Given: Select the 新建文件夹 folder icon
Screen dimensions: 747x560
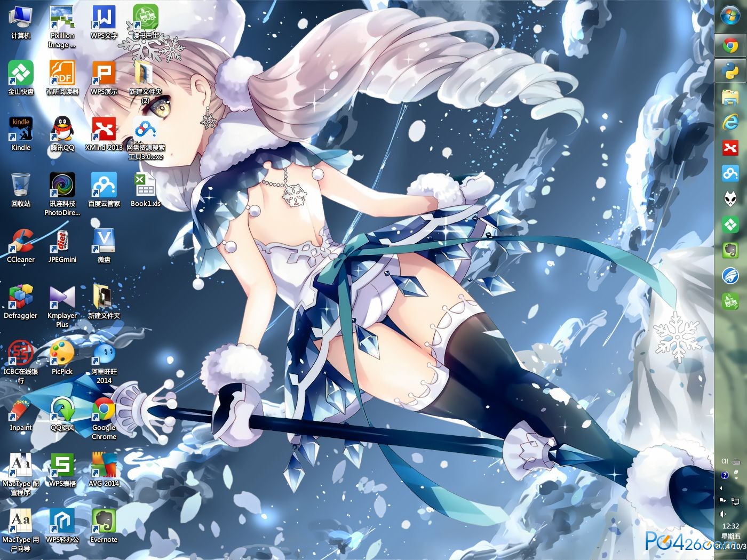Looking at the screenshot, I should click(x=104, y=302).
